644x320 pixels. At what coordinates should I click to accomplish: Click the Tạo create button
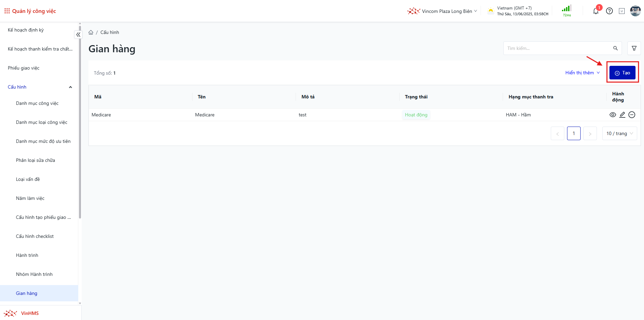pos(622,73)
